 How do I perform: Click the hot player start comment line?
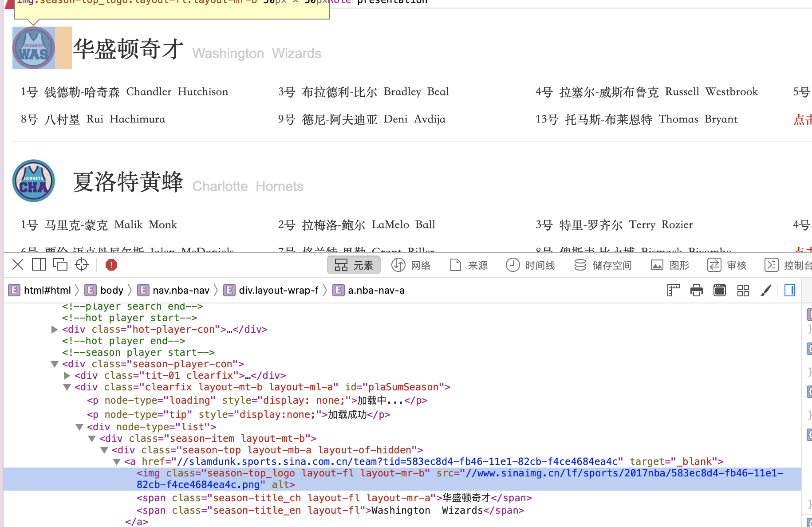pos(130,318)
